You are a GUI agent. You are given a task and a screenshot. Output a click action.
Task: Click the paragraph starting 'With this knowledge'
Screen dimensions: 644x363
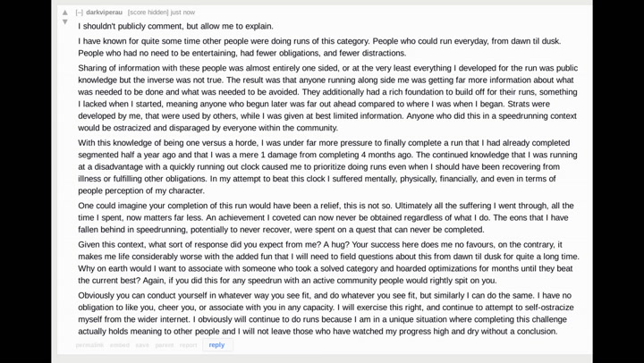(x=327, y=166)
